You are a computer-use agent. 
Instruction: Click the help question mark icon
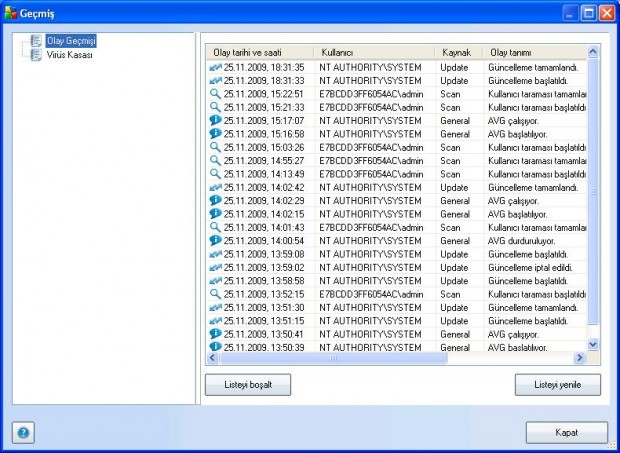(x=23, y=433)
